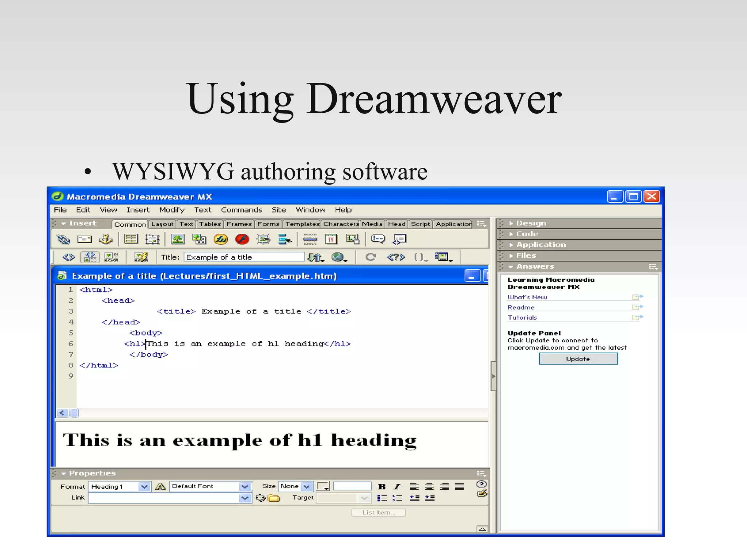Insert an Email Link

pyautogui.click(x=85, y=239)
